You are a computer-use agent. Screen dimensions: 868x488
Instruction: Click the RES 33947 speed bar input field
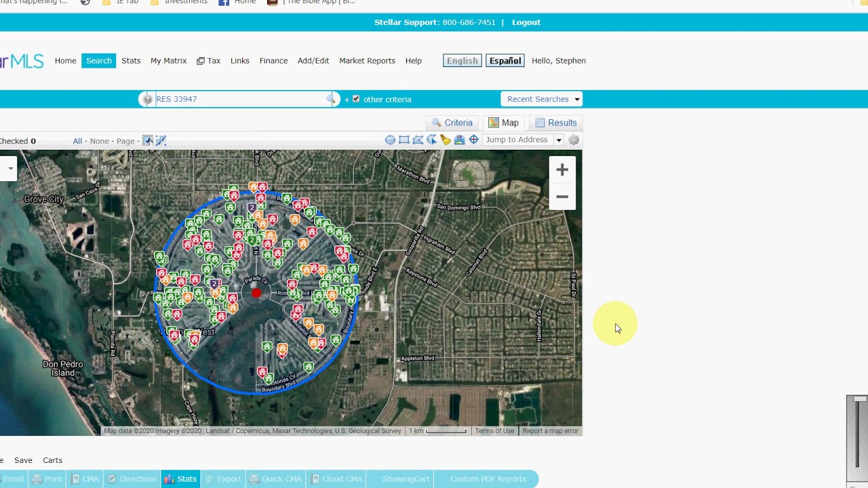click(241, 99)
